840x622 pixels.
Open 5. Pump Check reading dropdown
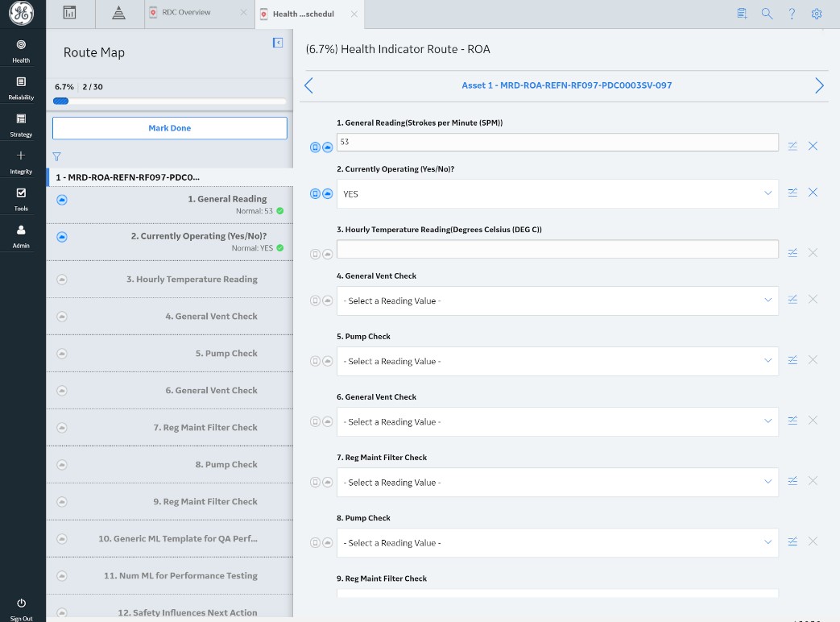tap(557, 361)
